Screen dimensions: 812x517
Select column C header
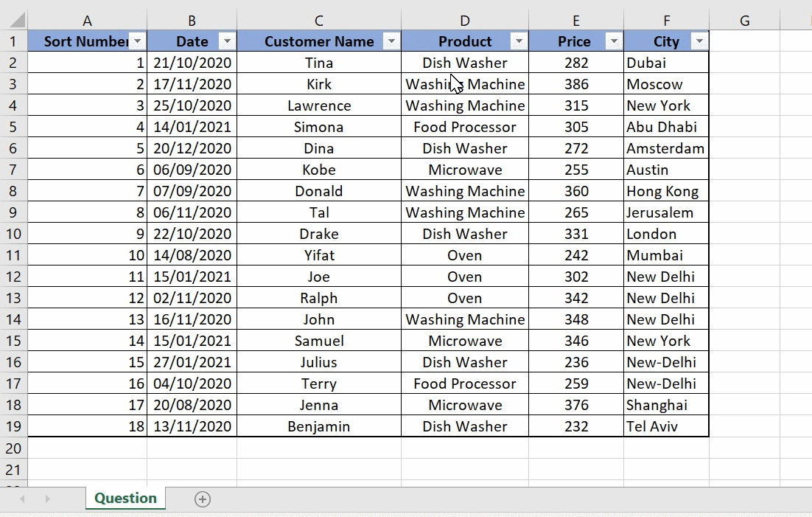click(318, 21)
